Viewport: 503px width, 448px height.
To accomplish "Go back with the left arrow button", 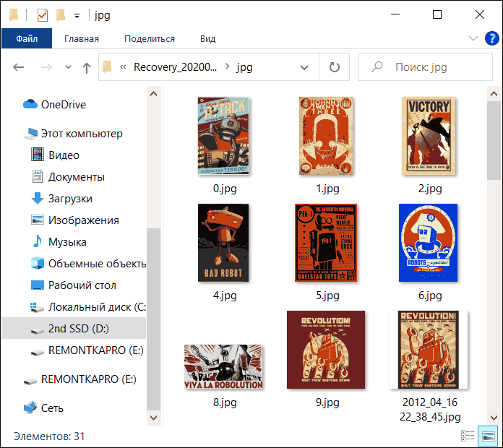I will point(19,67).
